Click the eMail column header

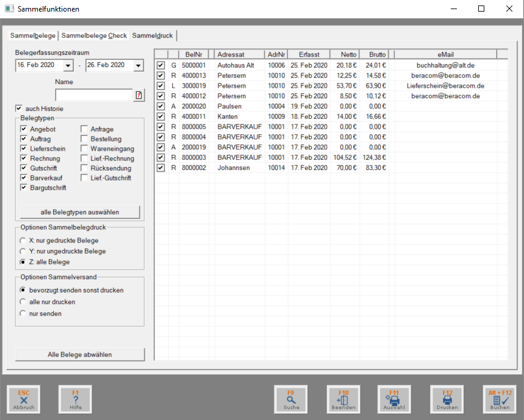pyautogui.click(x=446, y=54)
